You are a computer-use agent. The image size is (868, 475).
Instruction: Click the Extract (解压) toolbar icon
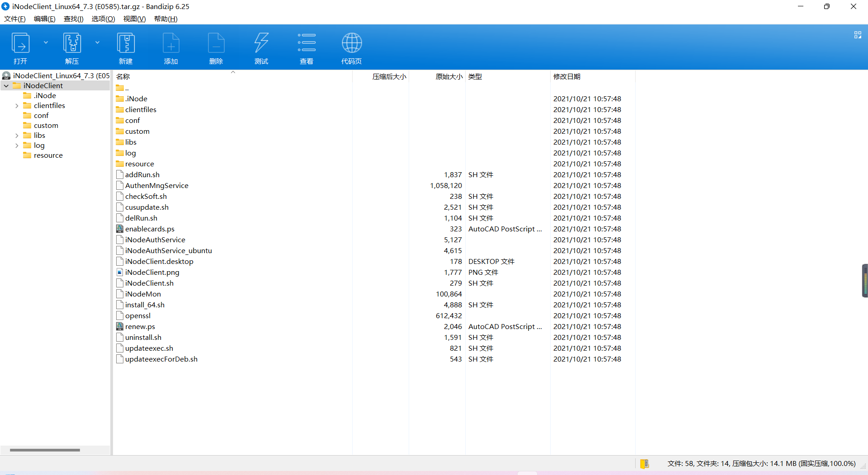click(72, 43)
